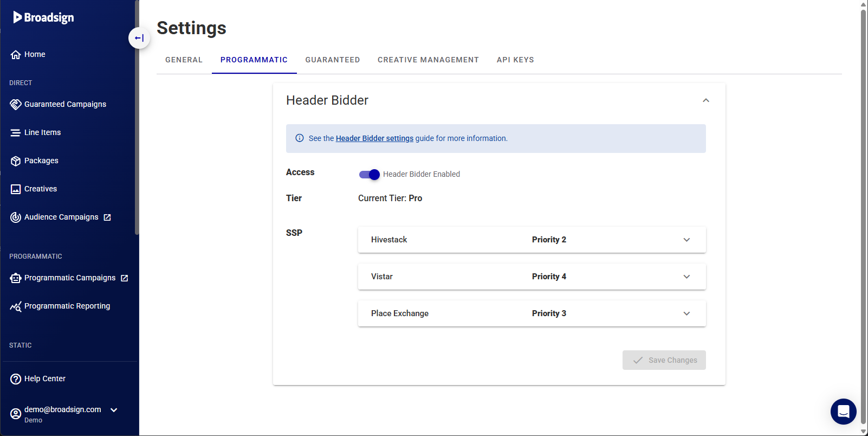Open Programmatic Reporting
This screenshot has width=868, height=436.
point(67,306)
